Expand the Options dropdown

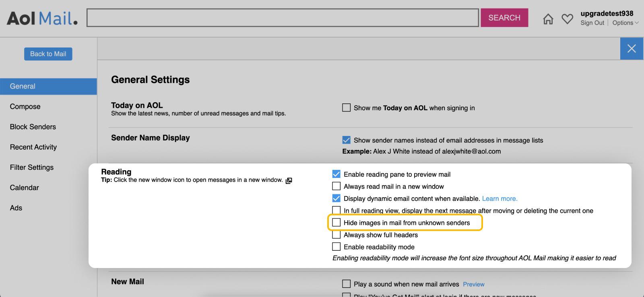coord(625,23)
